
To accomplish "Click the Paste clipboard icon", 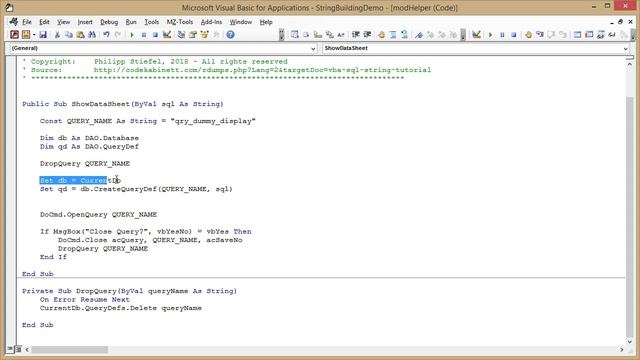I will point(80,35).
